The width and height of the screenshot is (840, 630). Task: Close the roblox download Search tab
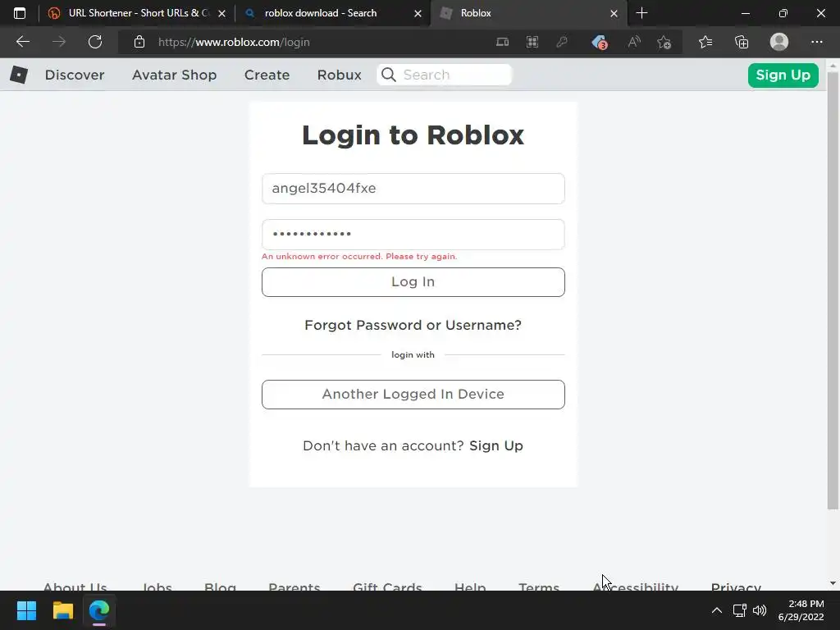(x=418, y=13)
